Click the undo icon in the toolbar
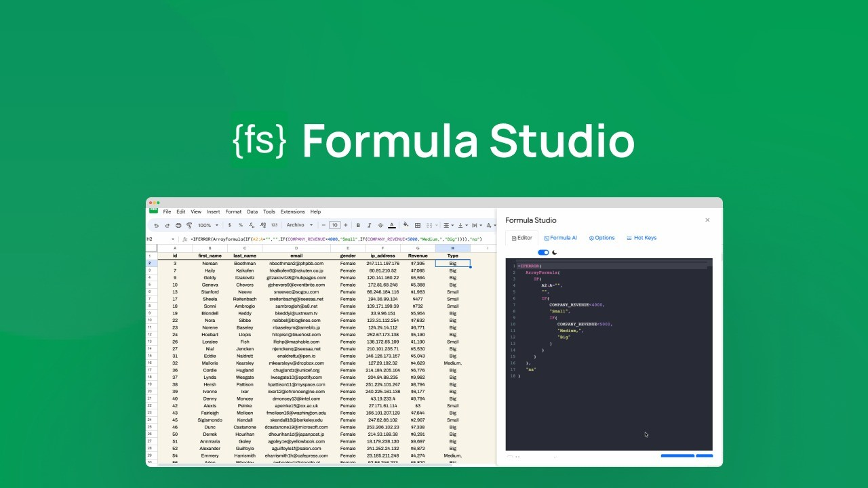The height and width of the screenshot is (488, 868). 157,225
